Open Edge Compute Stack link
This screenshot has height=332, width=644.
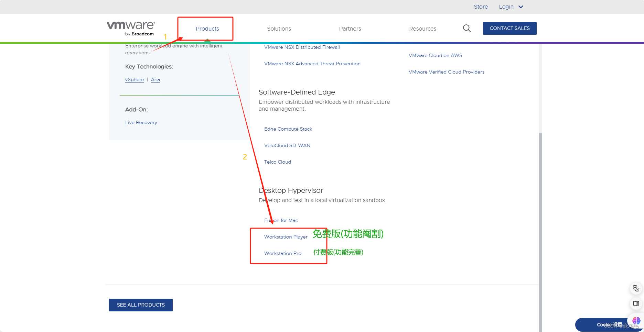(288, 129)
